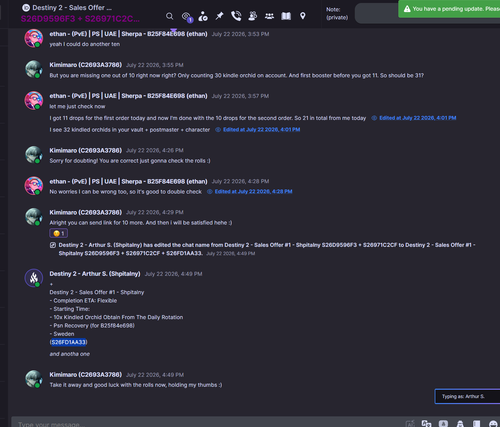
Task: Click the keyboard A icon in message bar
Action: pyautogui.click(x=443, y=424)
